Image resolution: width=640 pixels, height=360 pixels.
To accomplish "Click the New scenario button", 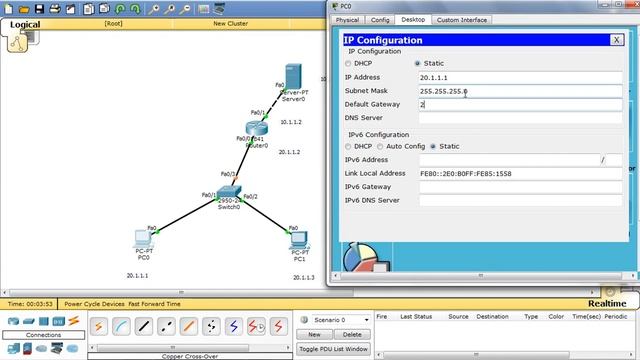I will pyautogui.click(x=314, y=335).
